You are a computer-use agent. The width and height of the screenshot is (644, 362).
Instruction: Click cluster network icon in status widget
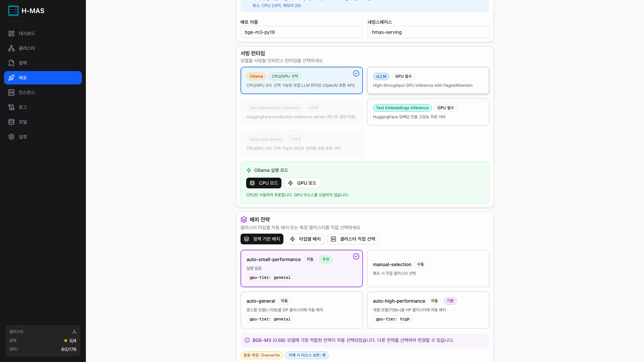pyautogui.click(x=74, y=332)
